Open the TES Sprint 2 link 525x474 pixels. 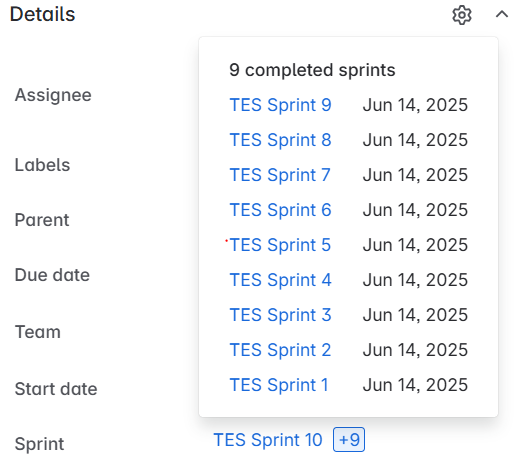pos(280,350)
